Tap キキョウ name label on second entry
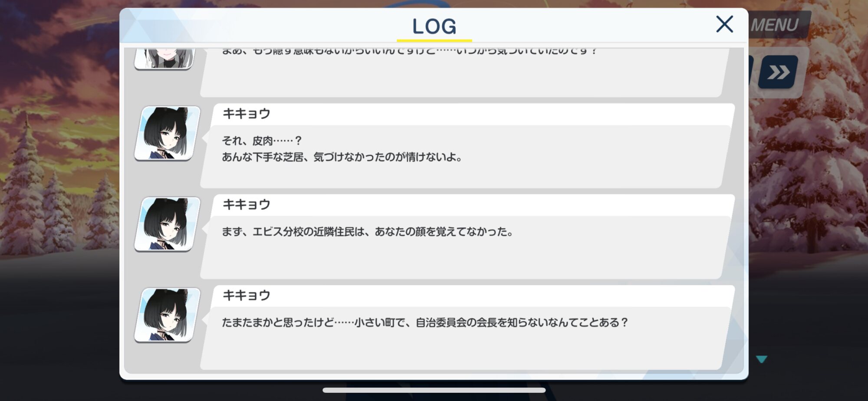 [x=247, y=204]
